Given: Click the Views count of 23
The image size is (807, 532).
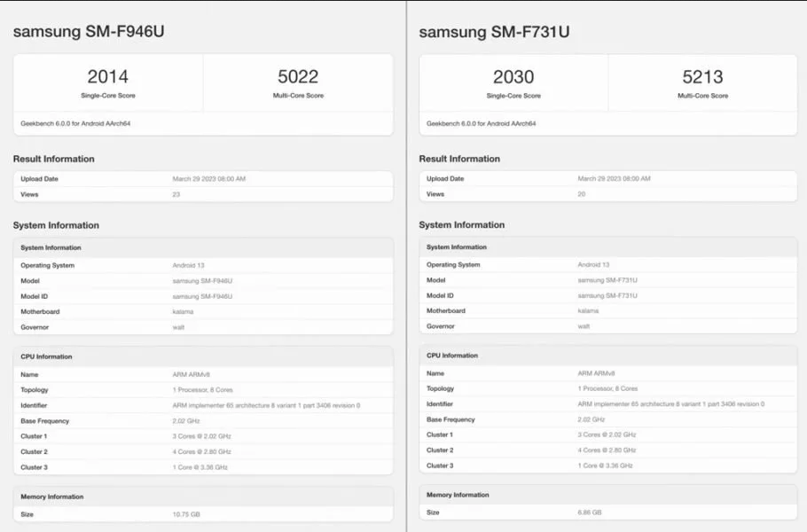Looking at the screenshot, I should pos(176,194).
